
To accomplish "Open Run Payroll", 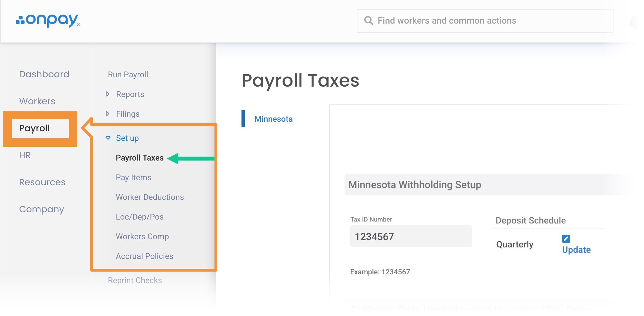I will pos(128,75).
